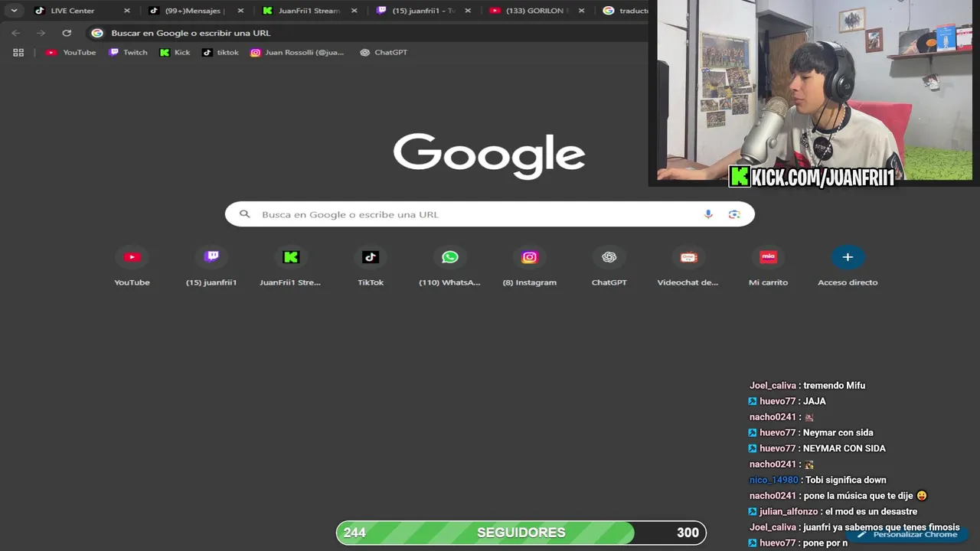Open the Videochat shortcut tile
Screen dimensions: 980x551
[688, 266]
